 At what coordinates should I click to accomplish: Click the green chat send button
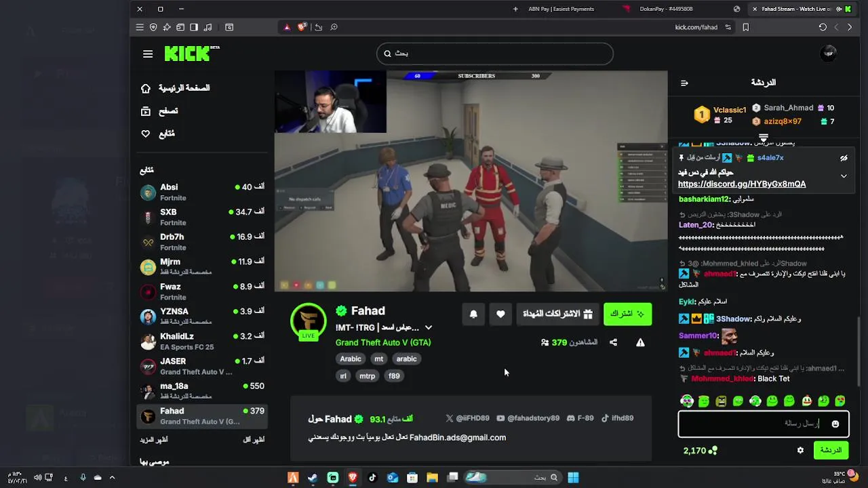pos(831,450)
